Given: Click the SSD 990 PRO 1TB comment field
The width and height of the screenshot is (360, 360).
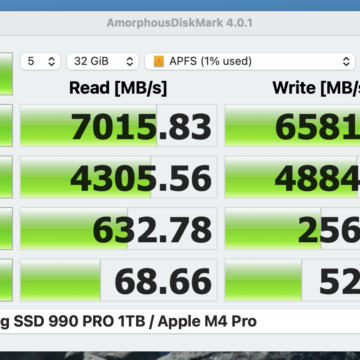Looking at the screenshot, I should pyautogui.click(x=180, y=322).
